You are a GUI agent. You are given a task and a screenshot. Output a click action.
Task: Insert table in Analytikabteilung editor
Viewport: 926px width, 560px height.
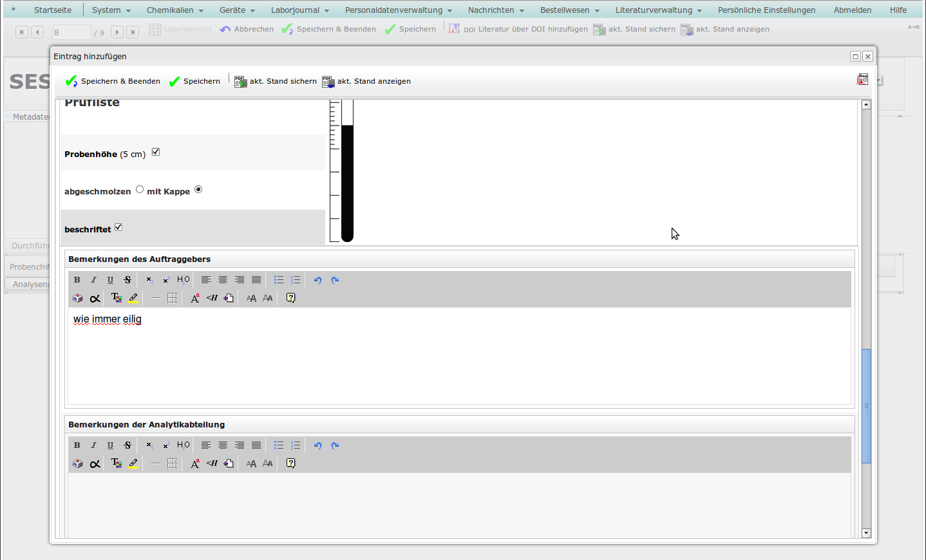[x=172, y=463]
